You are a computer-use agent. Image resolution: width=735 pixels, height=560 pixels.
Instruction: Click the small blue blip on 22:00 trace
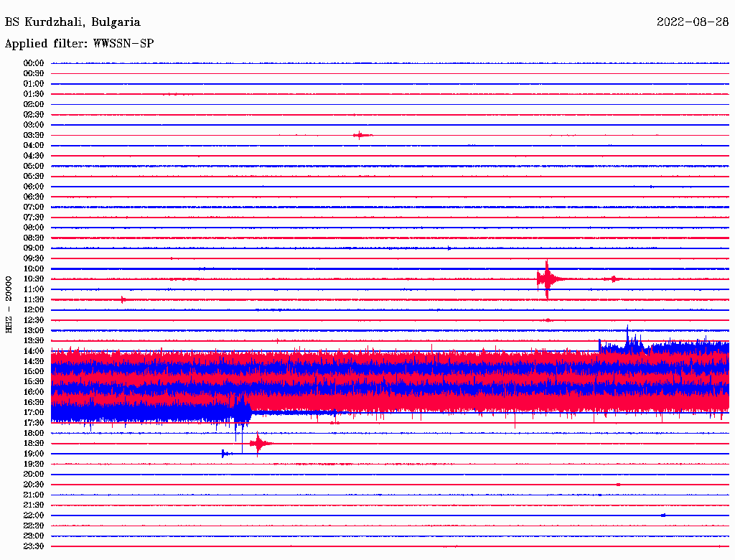663,515
